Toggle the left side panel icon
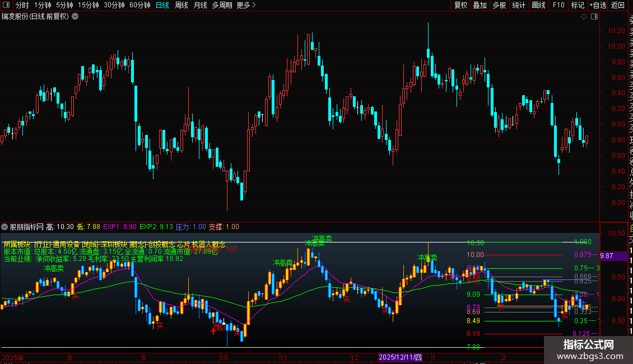633x364 pixels. click(x=6, y=5)
